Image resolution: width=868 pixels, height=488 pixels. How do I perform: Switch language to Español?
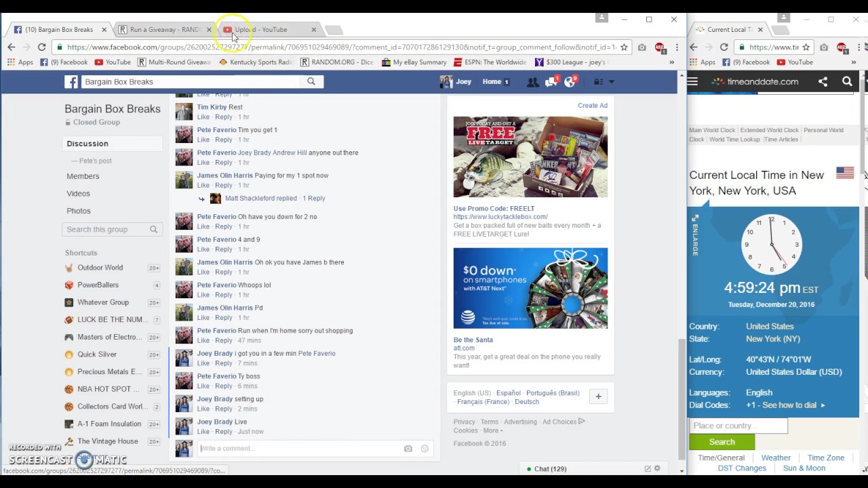[508, 393]
